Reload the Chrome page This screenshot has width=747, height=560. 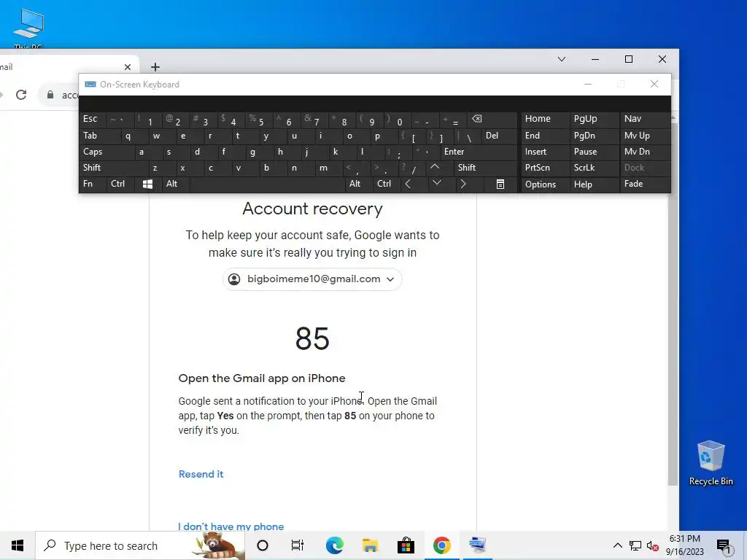point(21,95)
